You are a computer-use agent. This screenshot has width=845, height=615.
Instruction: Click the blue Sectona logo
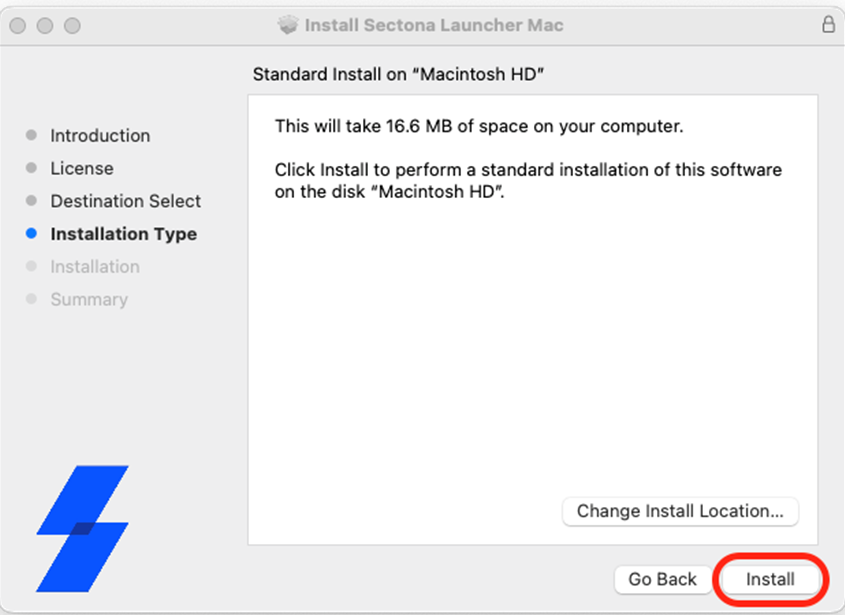coord(82,529)
